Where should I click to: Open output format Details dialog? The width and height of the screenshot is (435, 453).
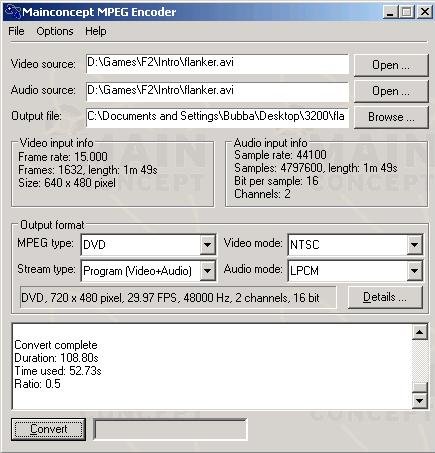point(385,297)
